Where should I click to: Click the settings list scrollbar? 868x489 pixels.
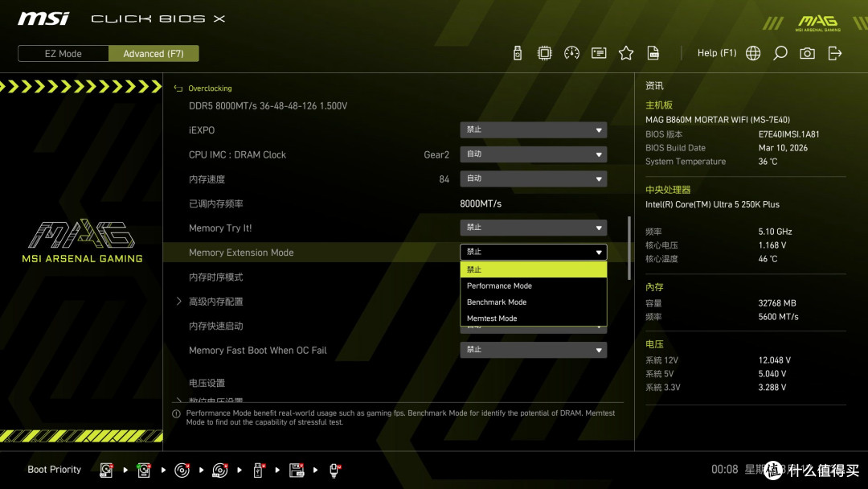628,248
